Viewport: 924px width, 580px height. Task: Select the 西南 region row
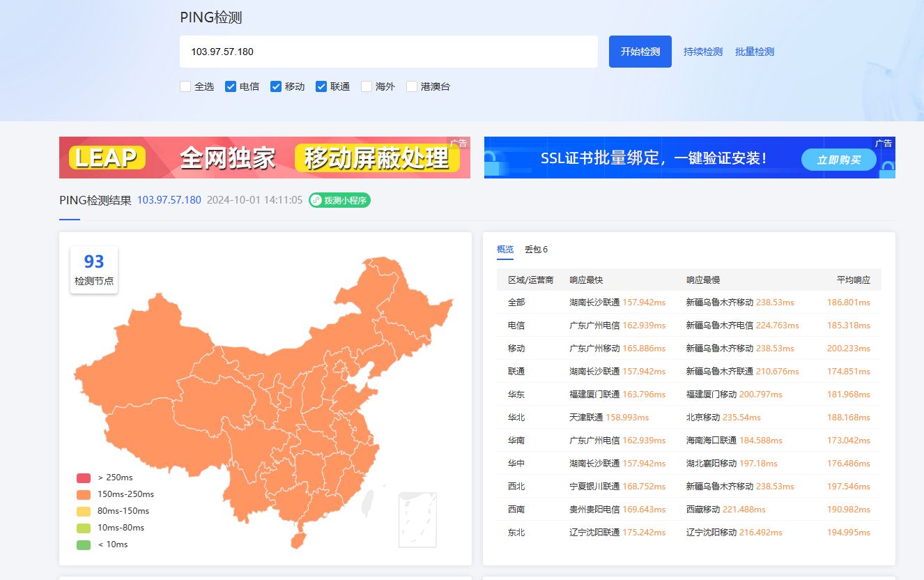click(689, 510)
